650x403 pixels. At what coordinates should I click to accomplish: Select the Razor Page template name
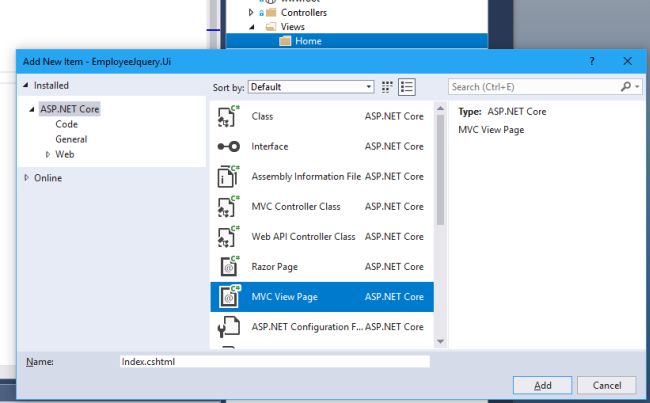(274, 267)
